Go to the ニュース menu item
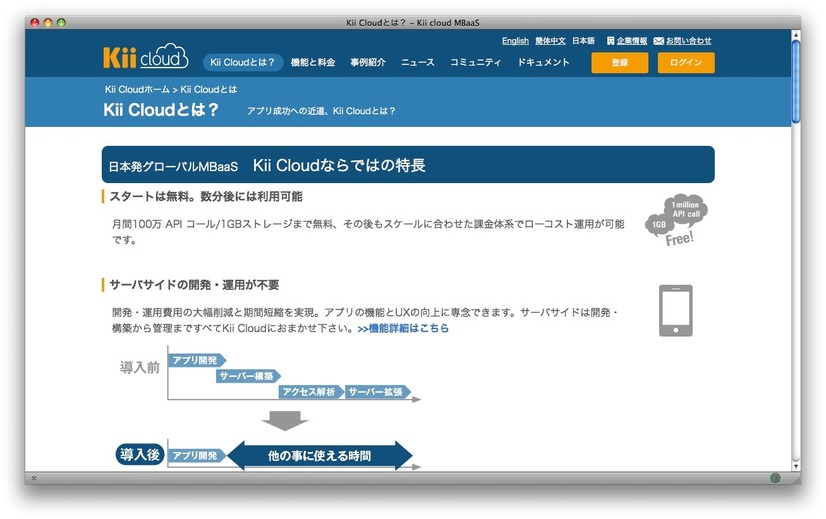The image size is (826, 519). [x=417, y=62]
